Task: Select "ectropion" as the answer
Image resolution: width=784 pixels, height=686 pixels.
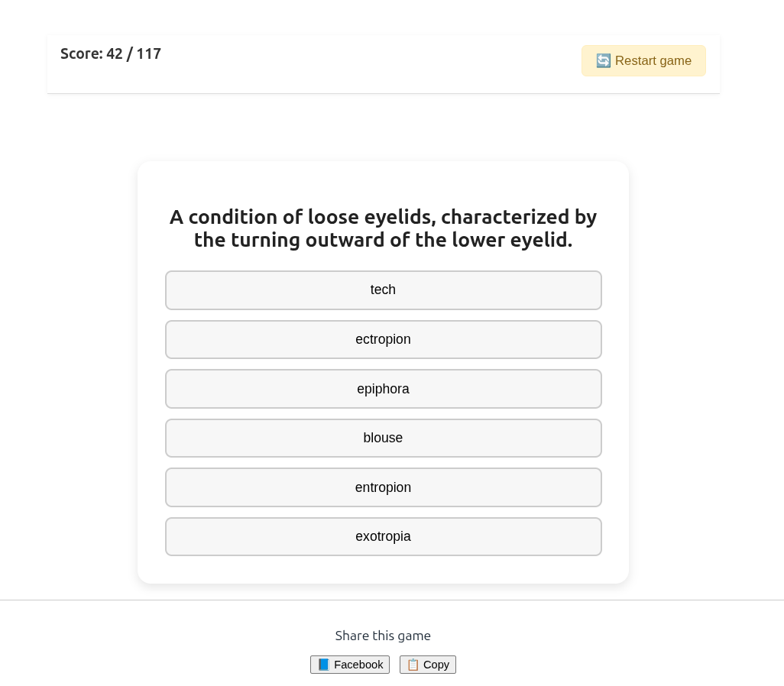Action: (x=383, y=339)
